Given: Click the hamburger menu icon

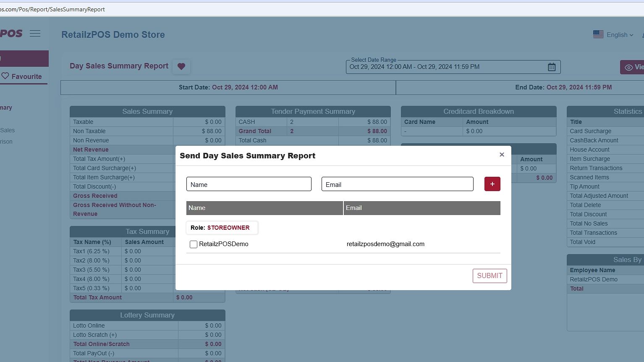Looking at the screenshot, I should coord(35,34).
